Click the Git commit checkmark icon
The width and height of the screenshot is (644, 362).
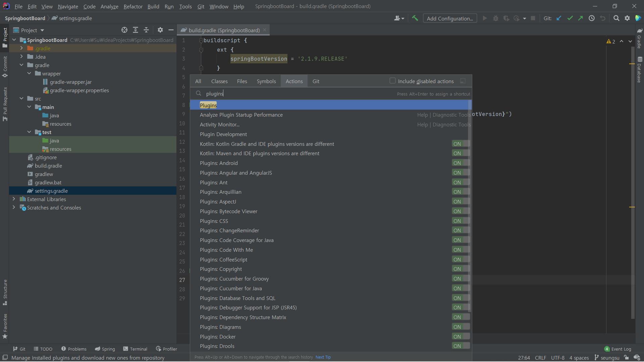click(x=570, y=18)
